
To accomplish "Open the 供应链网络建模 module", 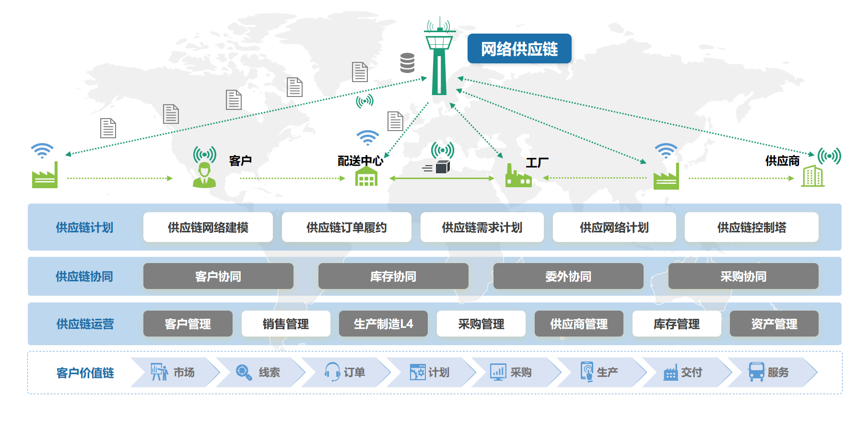I will (208, 228).
